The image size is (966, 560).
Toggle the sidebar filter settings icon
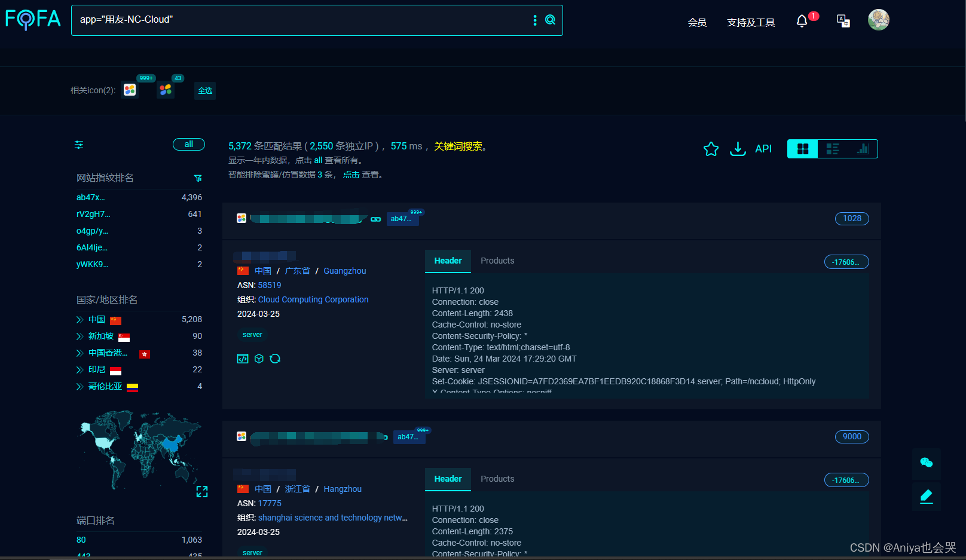pyautogui.click(x=79, y=145)
